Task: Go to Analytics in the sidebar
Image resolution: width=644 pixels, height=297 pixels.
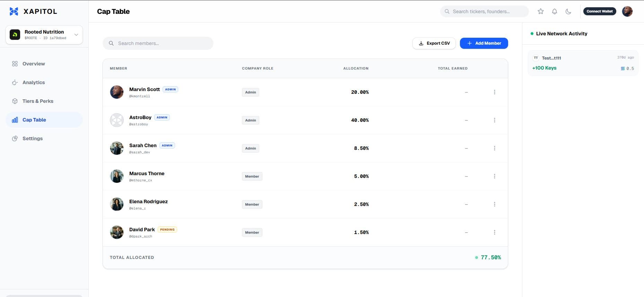Action: point(44,82)
